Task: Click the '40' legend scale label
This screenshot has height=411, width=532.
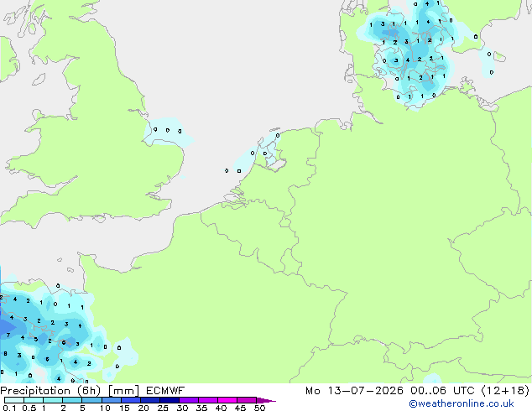Action: pyautogui.click(x=221, y=408)
